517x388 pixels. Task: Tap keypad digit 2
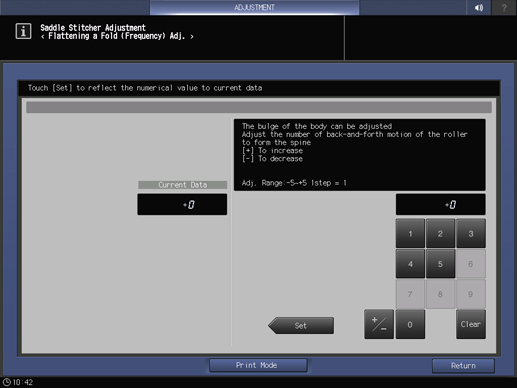(x=440, y=233)
